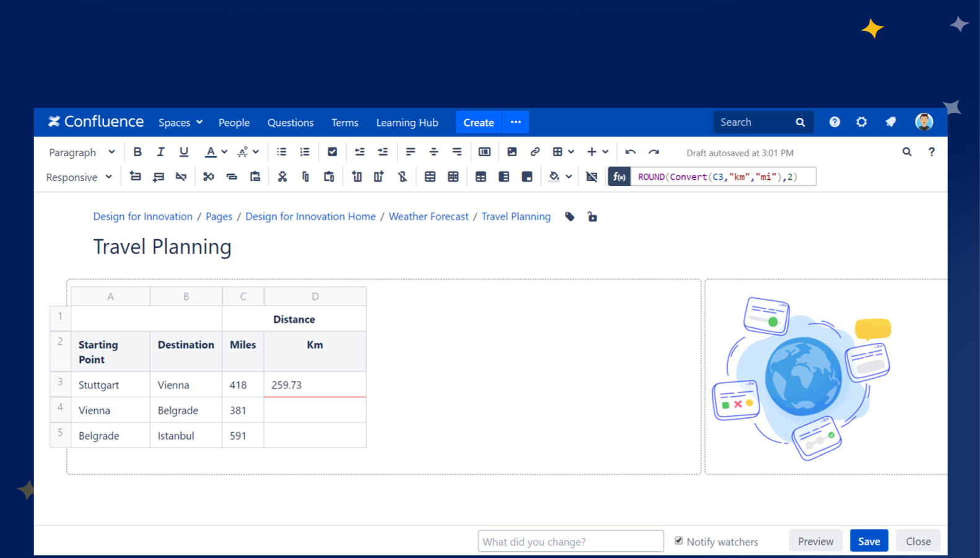Open the Weather Forecast breadcrumb link
This screenshot has width=980, height=558.
429,216
